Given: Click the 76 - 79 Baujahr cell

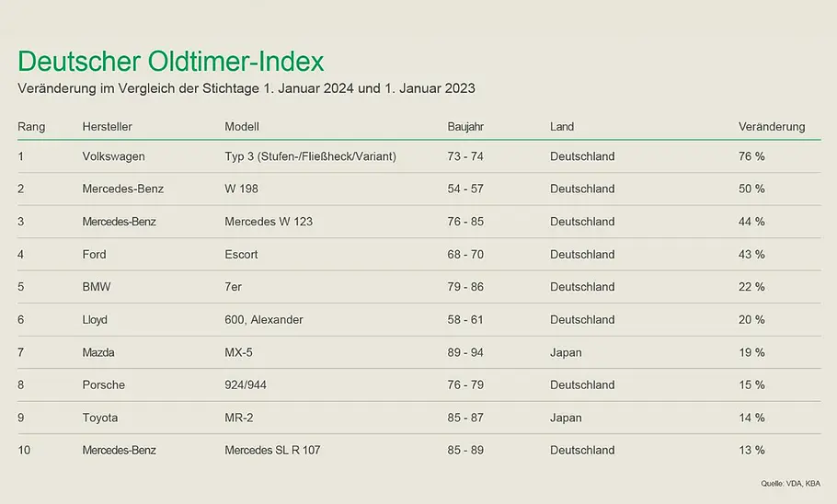Looking at the screenshot, I should [465, 385].
